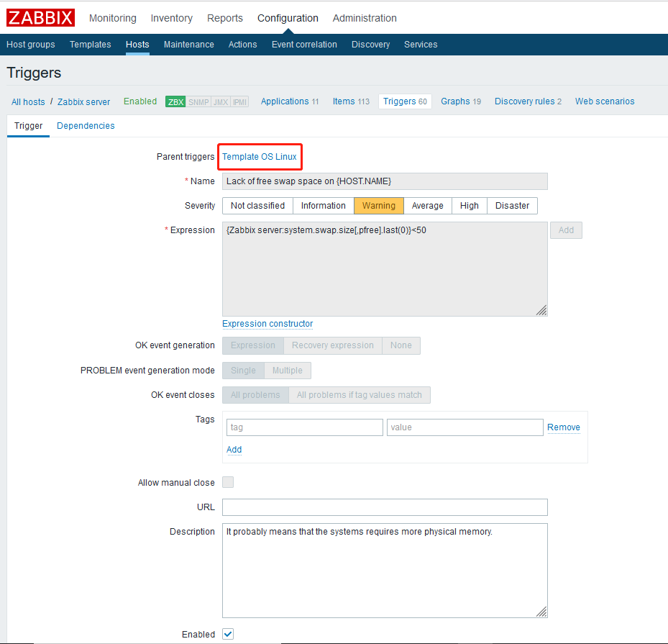Click the ZBX availability indicator
Viewport: 668px width, 644px height.
pos(175,102)
